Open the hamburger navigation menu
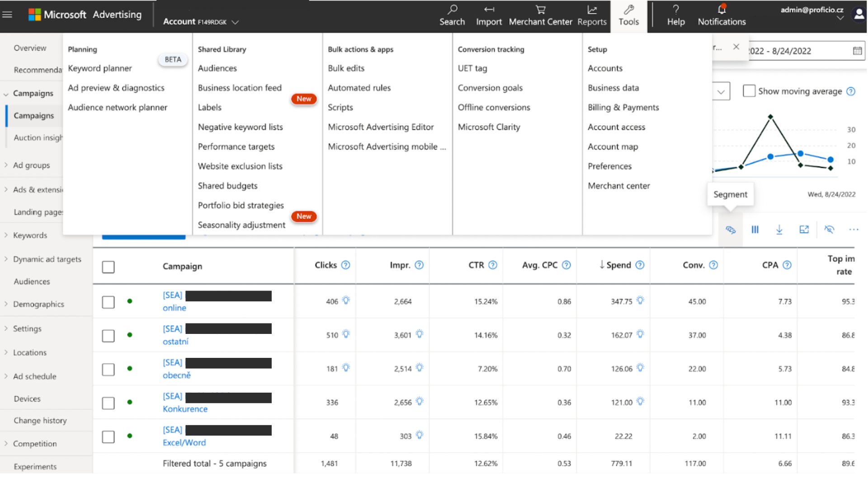The height and width of the screenshot is (488, 868). [7, 14]
